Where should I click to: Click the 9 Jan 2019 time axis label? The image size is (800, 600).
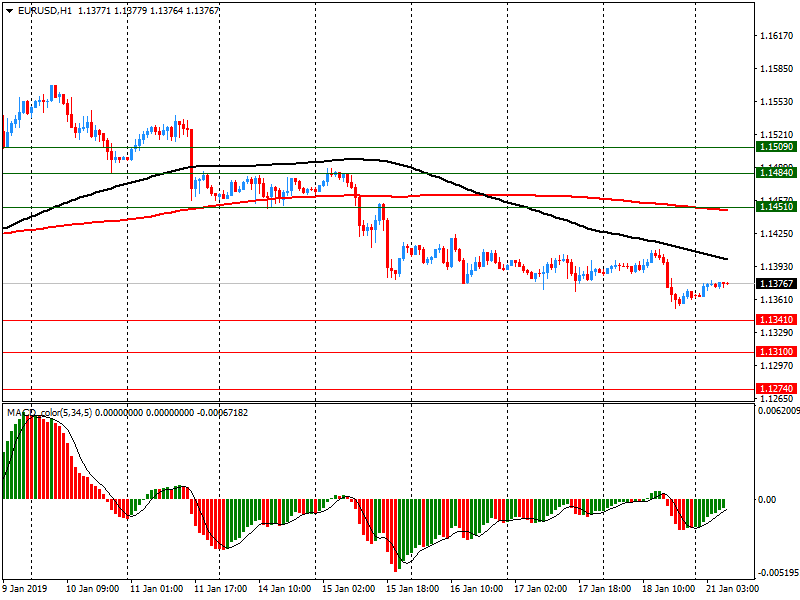click(x=24, y=589)
